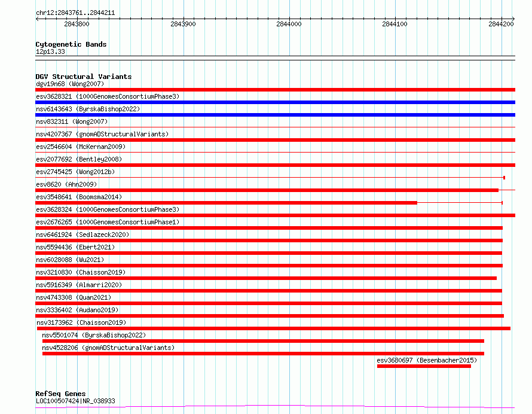
Task: Open nsv6143643 (ByrskaBishop2022) label
Action: pos(88,109)
